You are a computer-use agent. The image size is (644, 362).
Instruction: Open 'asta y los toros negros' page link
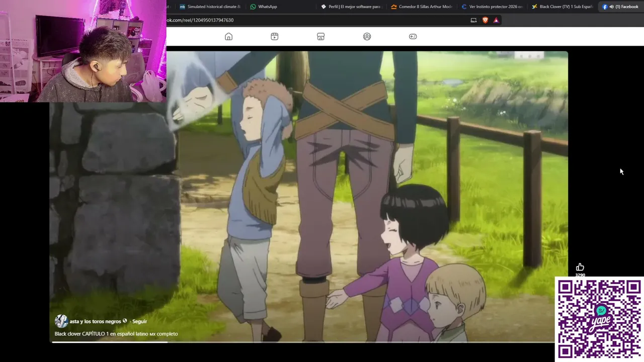(x=95, y=321)
